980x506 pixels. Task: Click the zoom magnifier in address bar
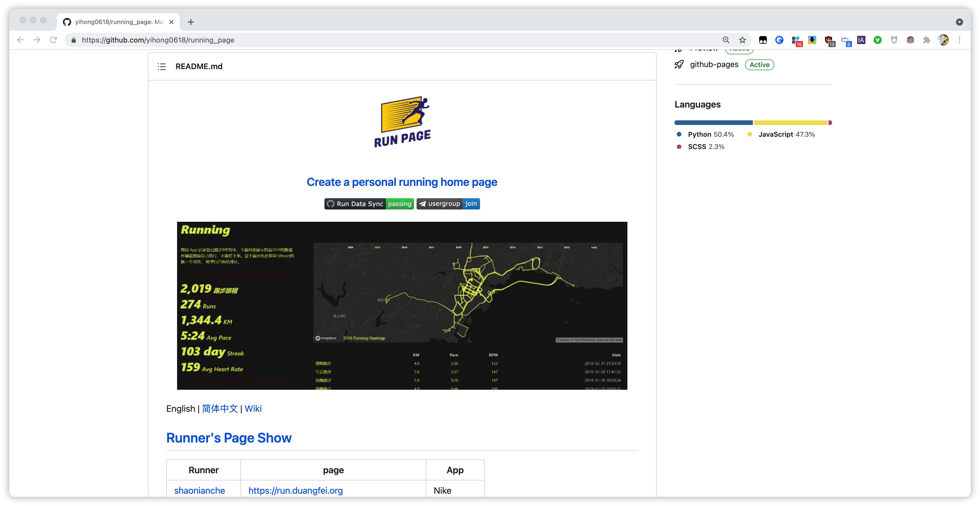click(726, 40)
